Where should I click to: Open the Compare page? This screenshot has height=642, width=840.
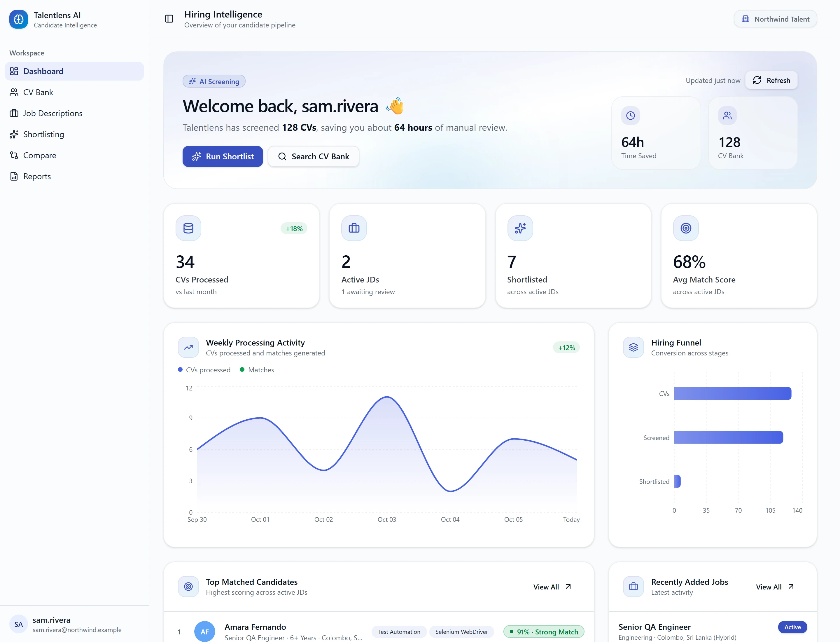click(74, 155)
